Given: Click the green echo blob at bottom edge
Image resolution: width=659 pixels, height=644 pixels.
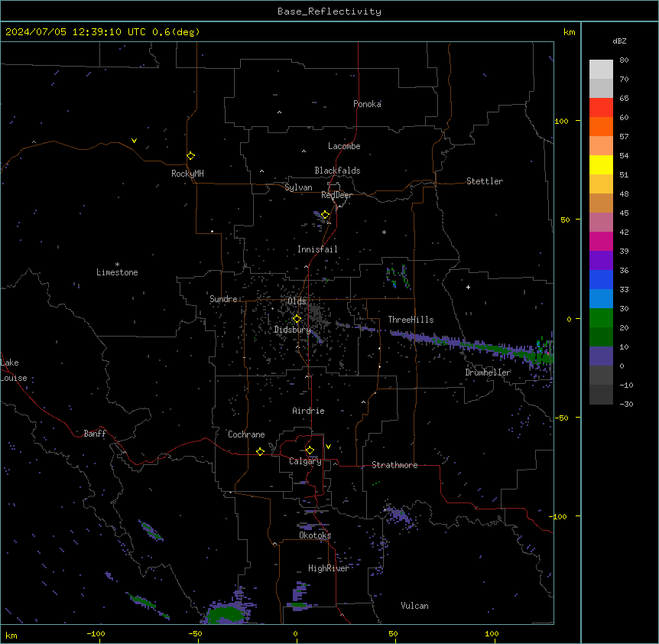Looking at the screenshot, I should coord(225,615).
